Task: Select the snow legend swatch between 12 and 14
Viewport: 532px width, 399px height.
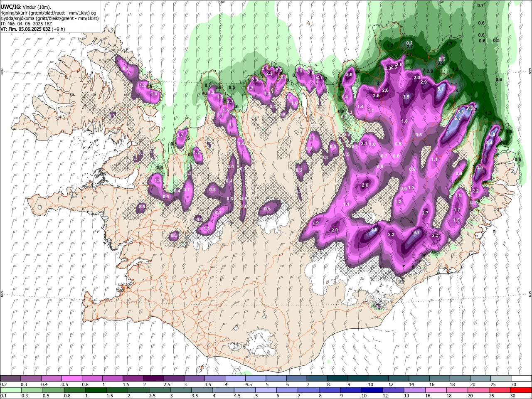Action: coord(398,378)
